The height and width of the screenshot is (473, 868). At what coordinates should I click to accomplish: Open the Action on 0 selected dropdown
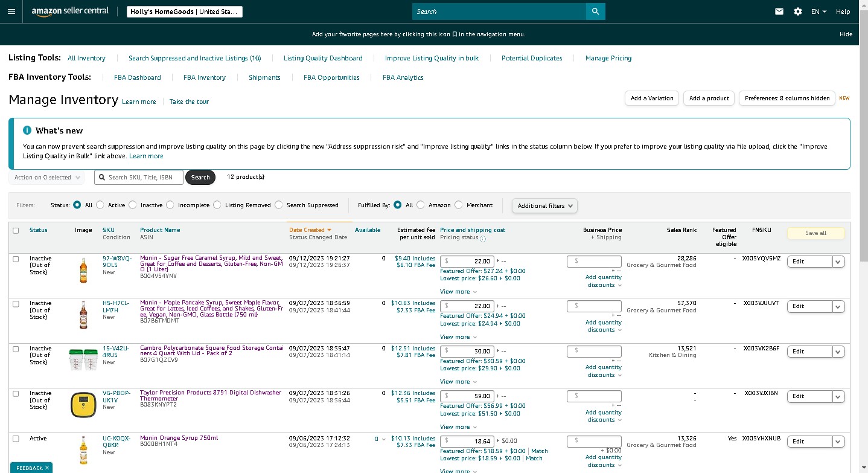click(48, 178)
